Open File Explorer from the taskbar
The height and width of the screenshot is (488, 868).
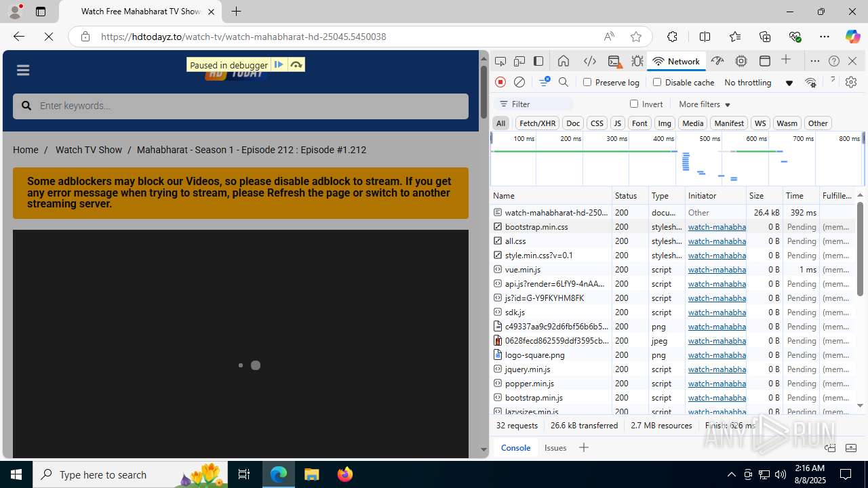point(312,474)
